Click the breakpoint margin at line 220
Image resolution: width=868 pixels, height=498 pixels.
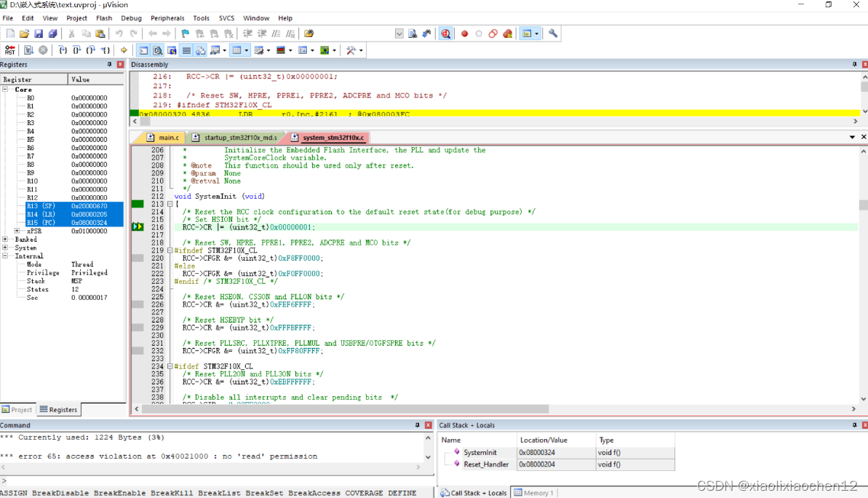[x=138, y=258]
